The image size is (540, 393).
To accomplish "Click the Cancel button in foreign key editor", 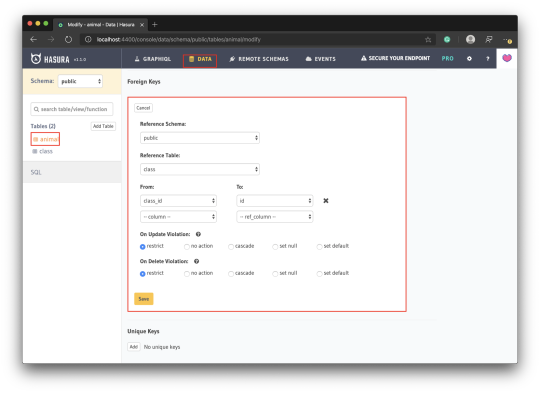I will 143,108.
